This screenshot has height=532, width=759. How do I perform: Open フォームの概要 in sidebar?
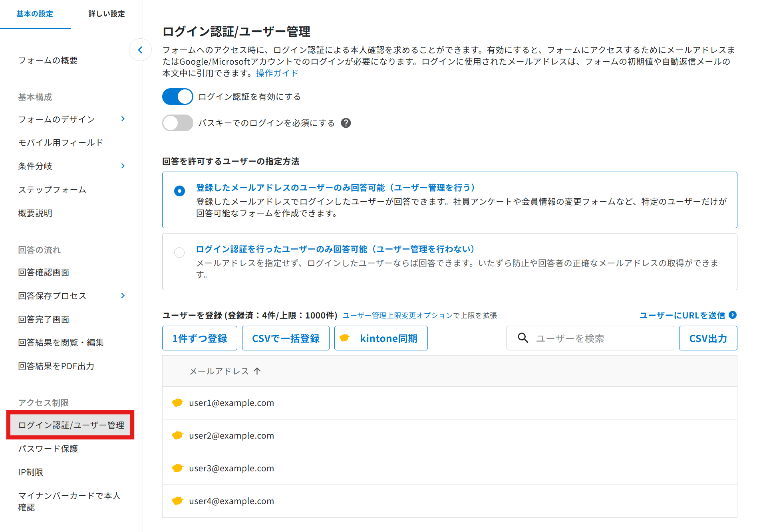coord(48,60)
